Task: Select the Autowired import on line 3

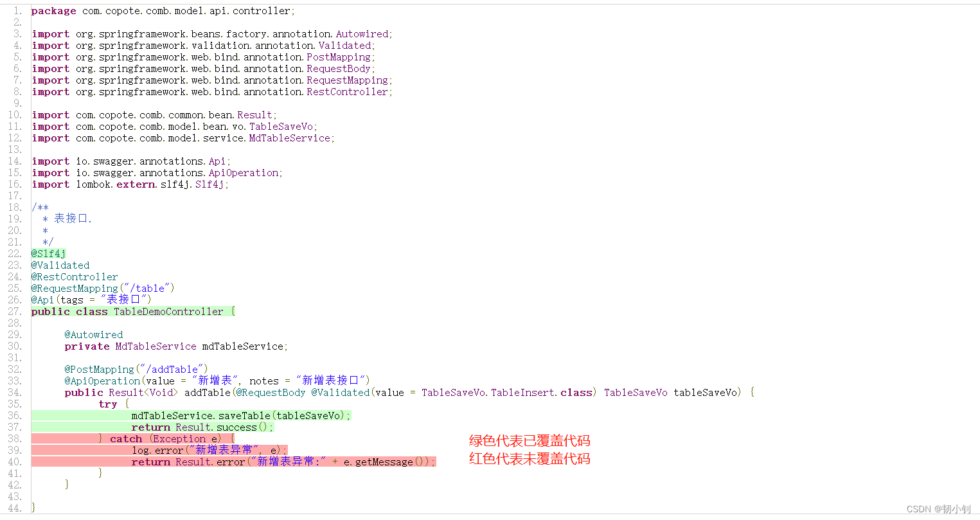Action: click(x=212, y=34)
